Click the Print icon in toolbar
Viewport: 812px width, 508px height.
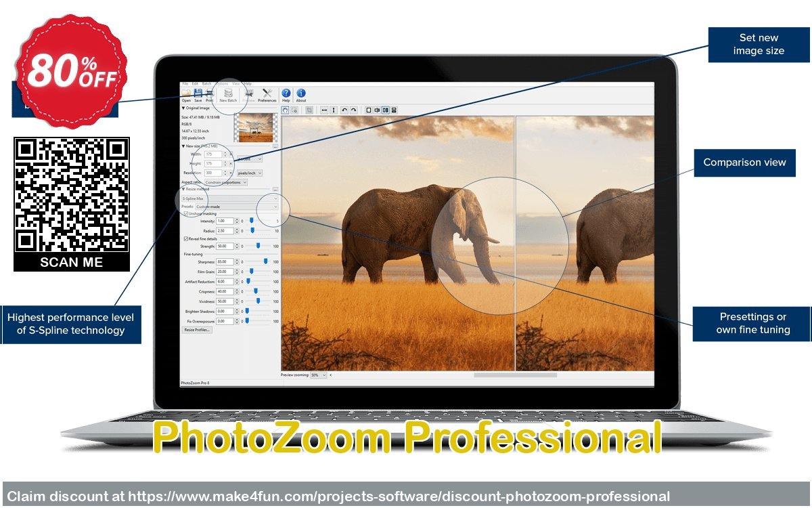point(209,93)
